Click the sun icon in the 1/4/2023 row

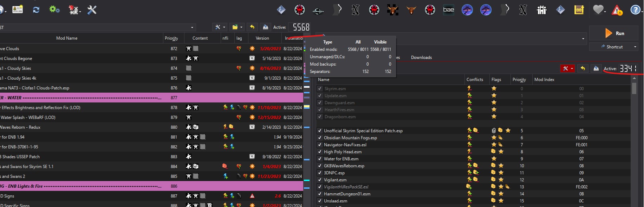[252, 166]
